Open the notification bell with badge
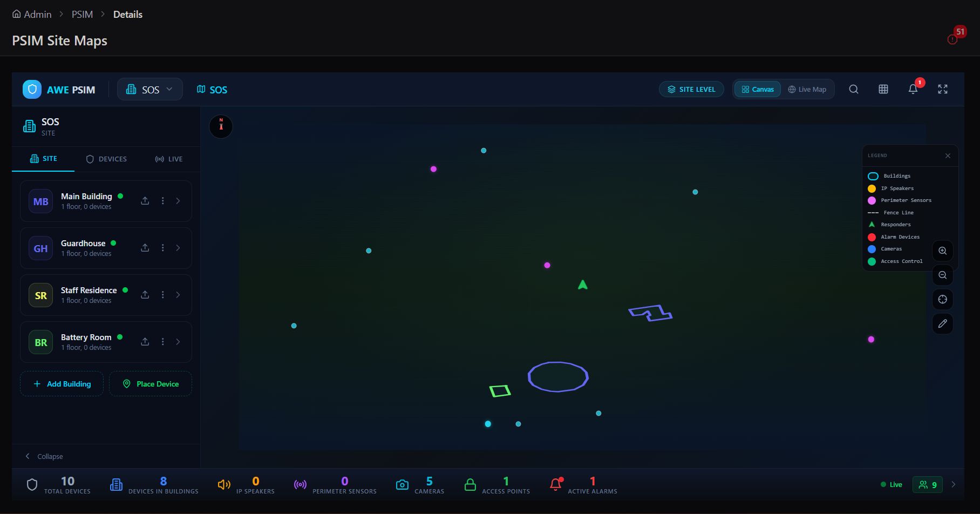The image size is (980, 514). point(913,89)
